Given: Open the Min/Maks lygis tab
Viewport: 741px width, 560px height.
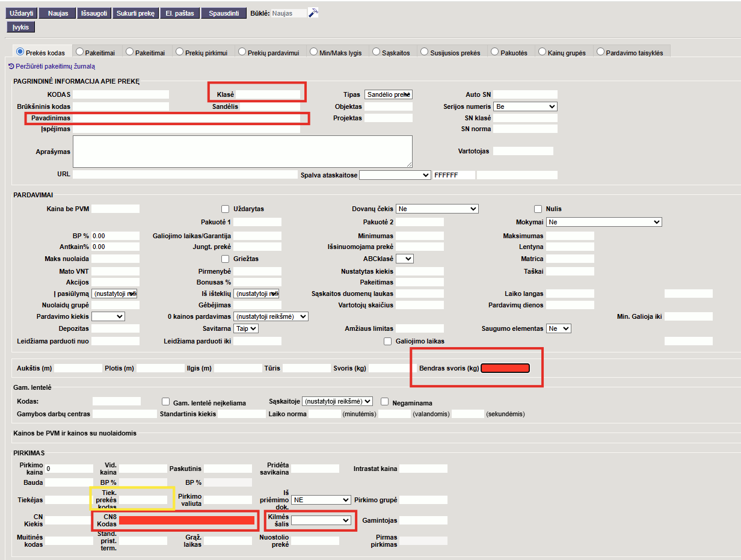Looking at the screenshot, I should click(x=337, y=52).
